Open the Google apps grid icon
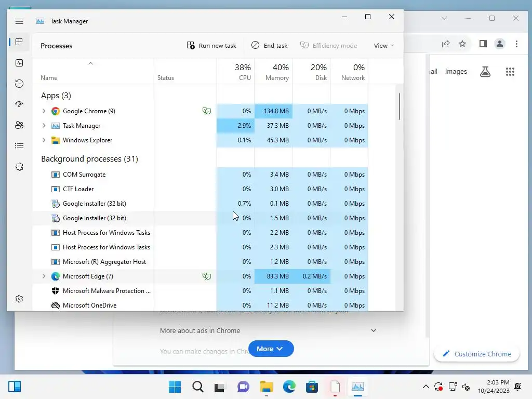 pyautogui.click(x=510, y=72)
